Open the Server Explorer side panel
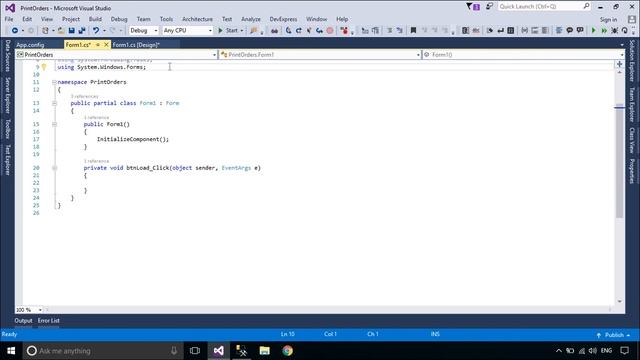 8,96
